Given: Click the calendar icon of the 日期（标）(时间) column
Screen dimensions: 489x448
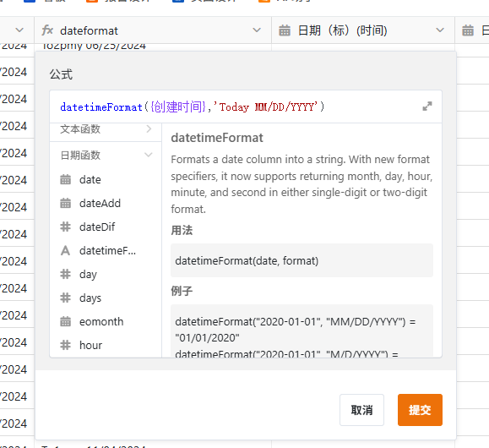Looking at the screenshot, I should [x=284, y=30].
